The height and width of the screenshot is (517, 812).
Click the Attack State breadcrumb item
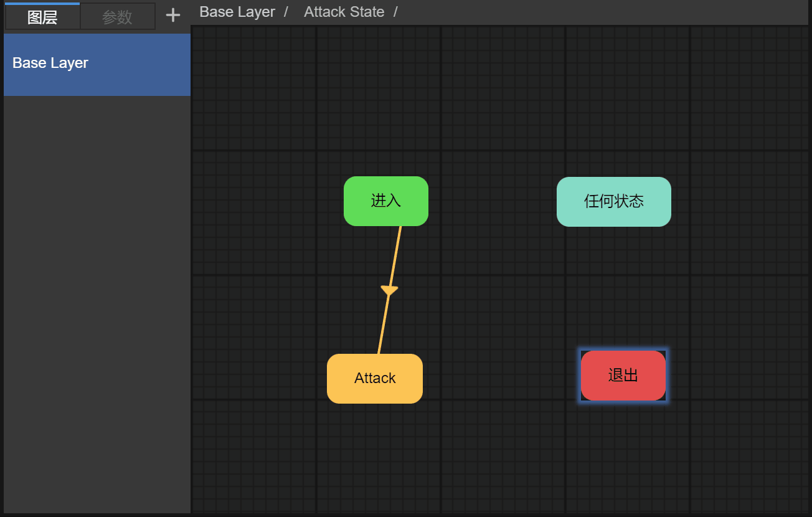pos(344,12)
